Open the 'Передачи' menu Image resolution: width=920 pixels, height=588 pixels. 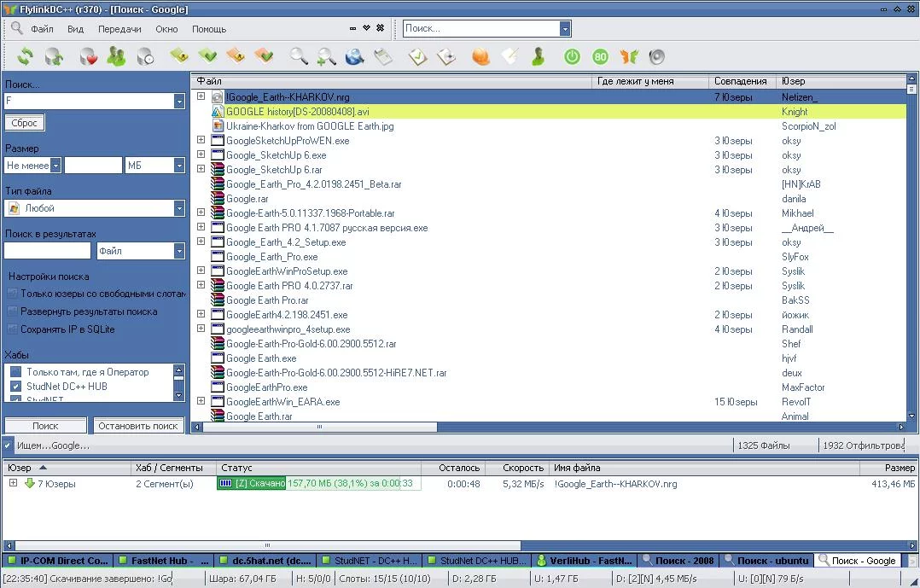[119, 29]
